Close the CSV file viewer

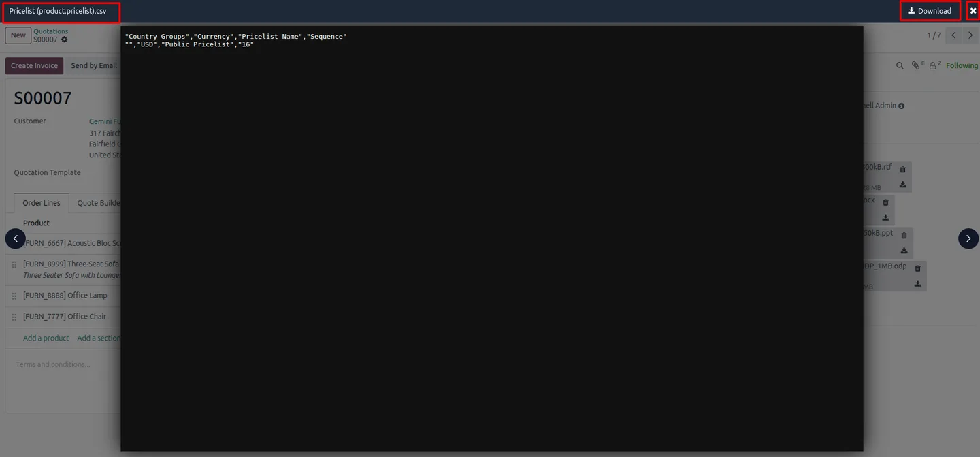973,11
